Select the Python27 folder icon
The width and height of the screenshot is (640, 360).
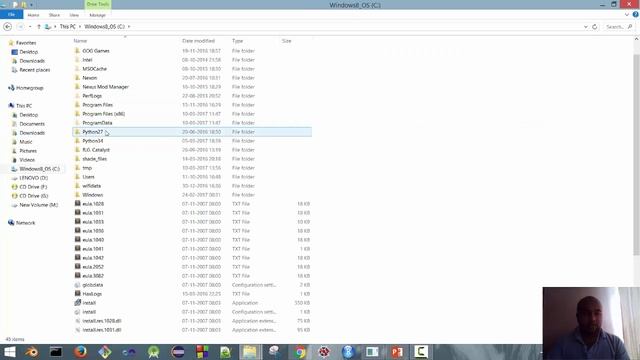point(77,131)
